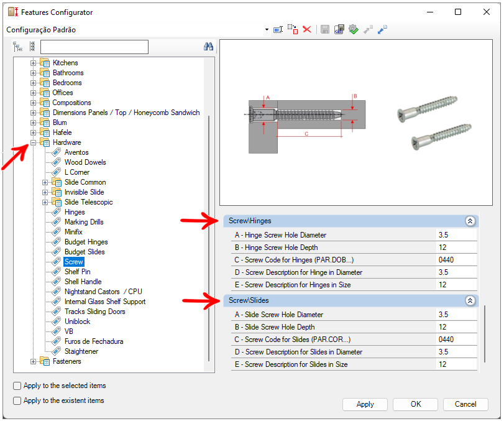Click the properties panel vertical scrollbar
Viewport: 504px width, 421px height.
point(485,334)
